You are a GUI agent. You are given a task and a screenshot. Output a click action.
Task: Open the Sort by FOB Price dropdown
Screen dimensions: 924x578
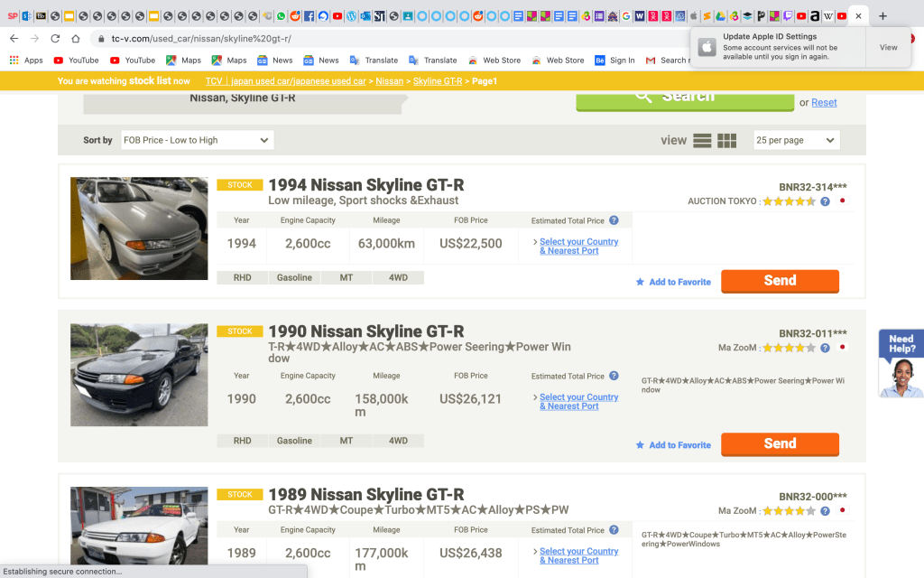coord(196,140)
